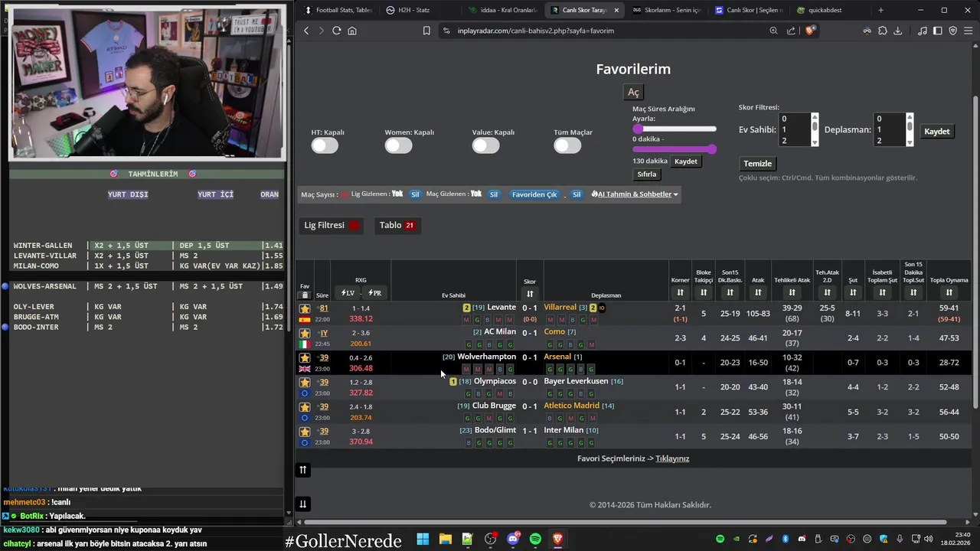Click the LV lightning sort button
The height and width of the screenshot is (551, 980).
[348, 293]
